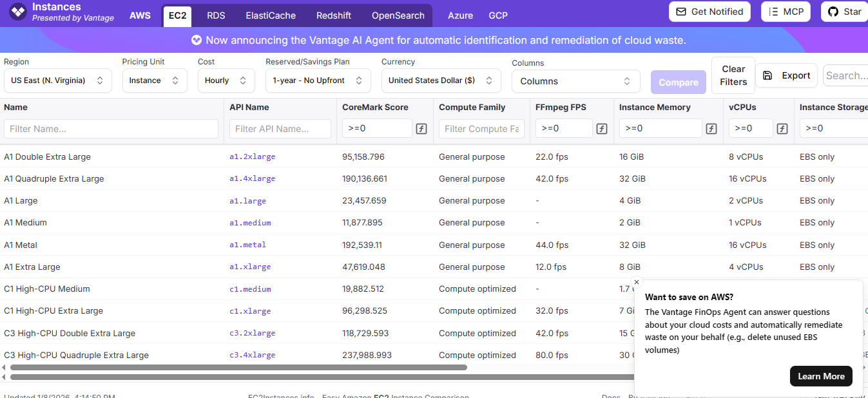Open the a1.metal API name link
The image size is (868, 398).
point(247,245)
